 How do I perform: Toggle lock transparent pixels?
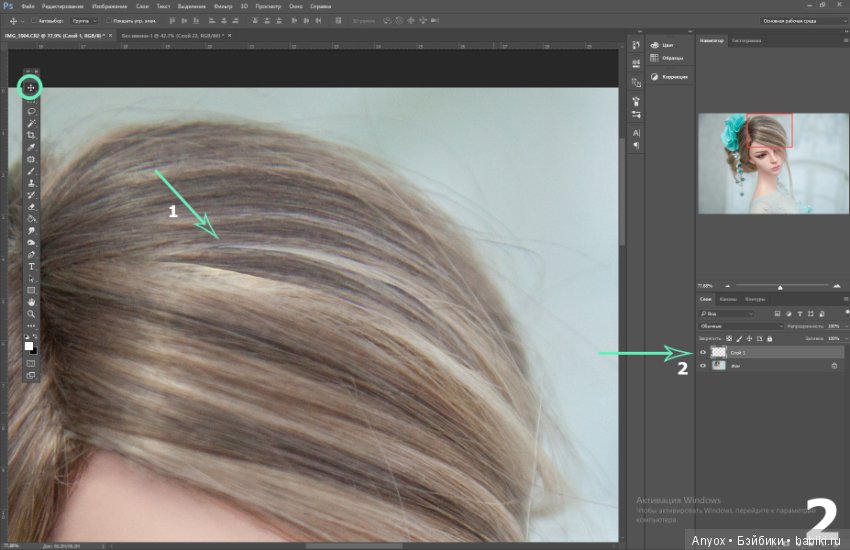pyautogui.click(x=729, y=339)
